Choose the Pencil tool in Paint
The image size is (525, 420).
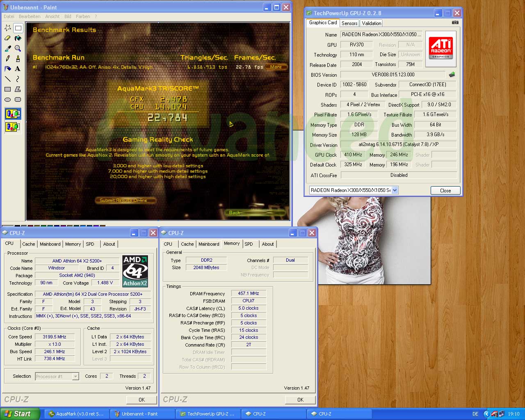(x=8, y=59)
